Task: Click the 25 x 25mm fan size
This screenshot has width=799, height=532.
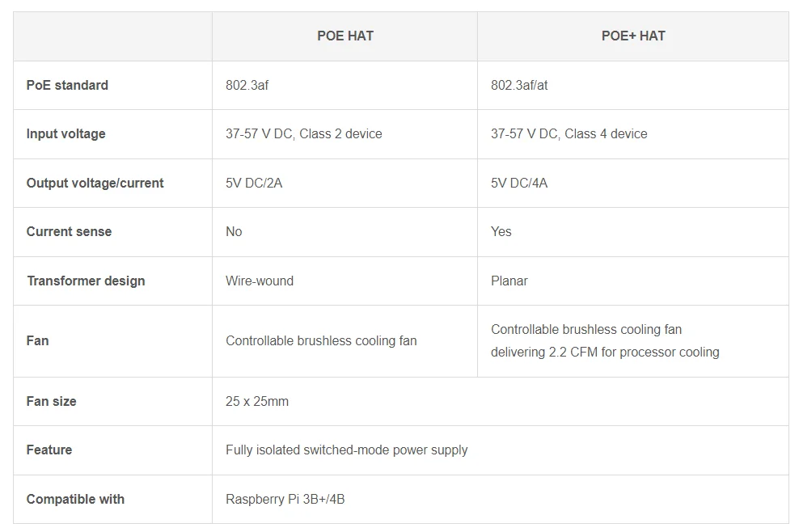Action: (257, 401)
